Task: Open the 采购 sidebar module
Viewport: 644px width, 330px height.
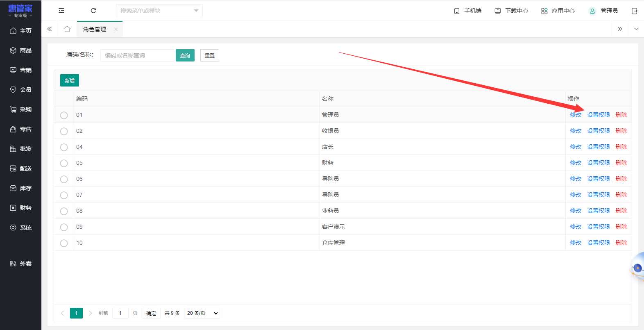Action: point(20,109)
